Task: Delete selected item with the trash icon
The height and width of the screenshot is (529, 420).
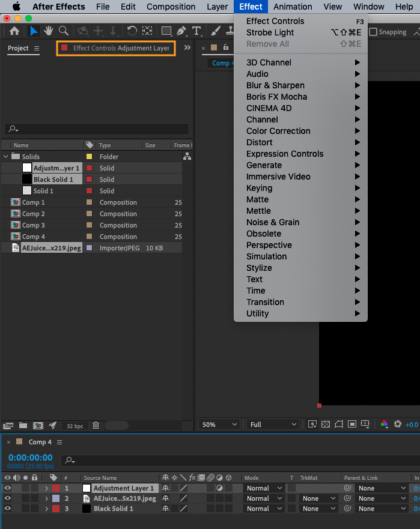Action: point(96,425)
